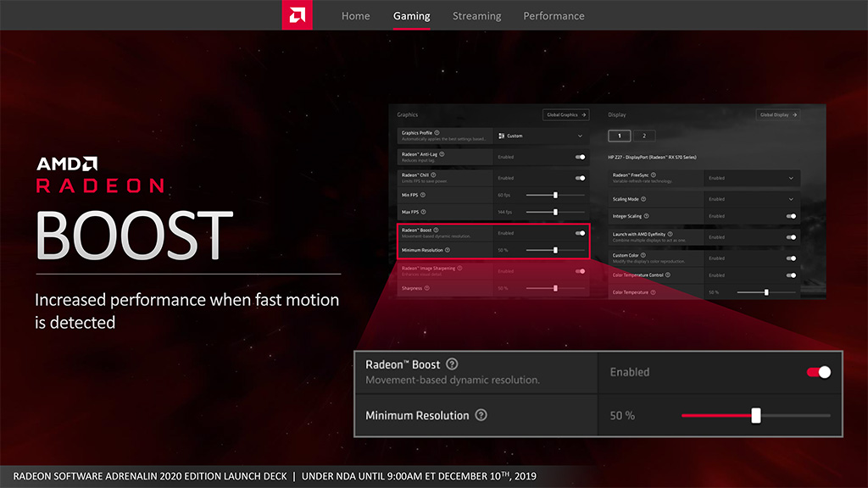Image resolution: width=868 pixels, height=488 pixels.
Task: Disable the large Radeon Boost toggle
Action: pos(819,373)
